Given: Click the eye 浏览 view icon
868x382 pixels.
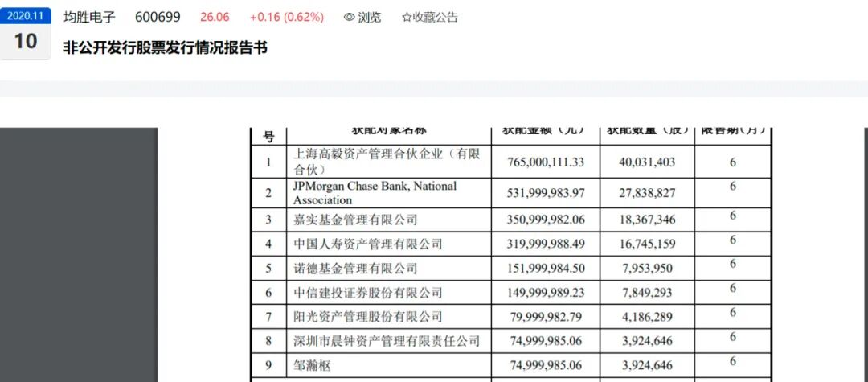Looking at the screenshot, I should point(350,17).
